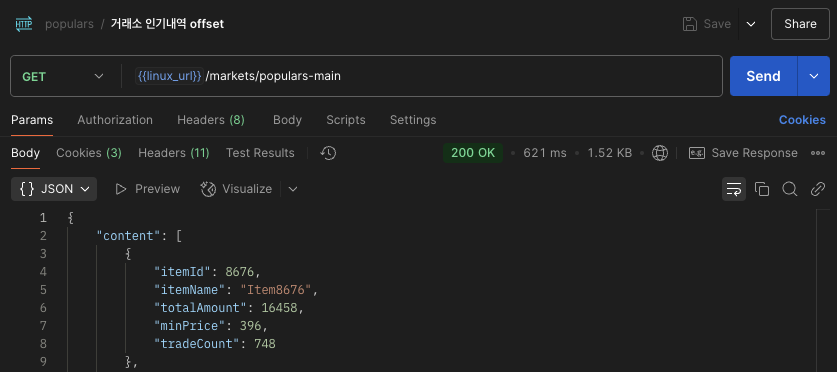
Task: Open the response more options ellipsis
Action: (818, 153)
